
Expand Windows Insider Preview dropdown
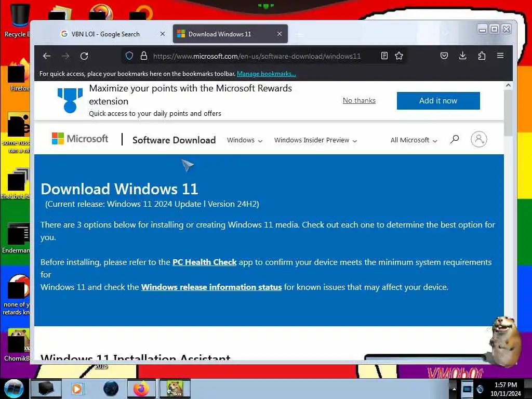pos(315,140)
